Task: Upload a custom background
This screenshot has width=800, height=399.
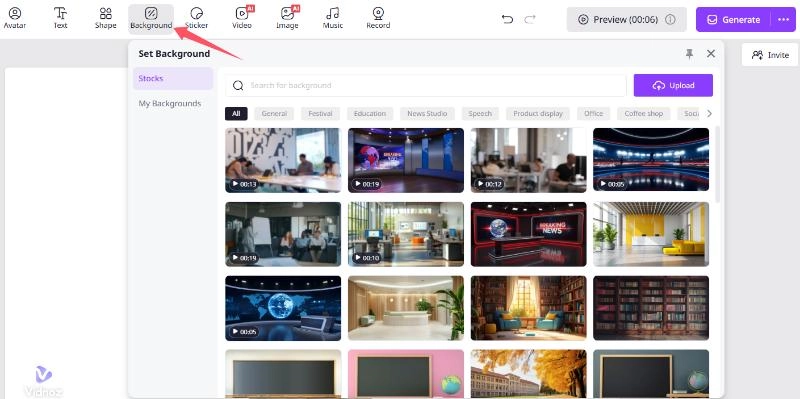Action: (673, 85)
